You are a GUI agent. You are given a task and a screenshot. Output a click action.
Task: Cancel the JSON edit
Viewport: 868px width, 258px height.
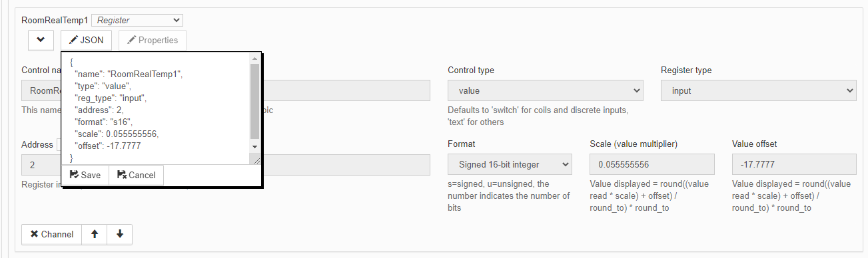136,175
